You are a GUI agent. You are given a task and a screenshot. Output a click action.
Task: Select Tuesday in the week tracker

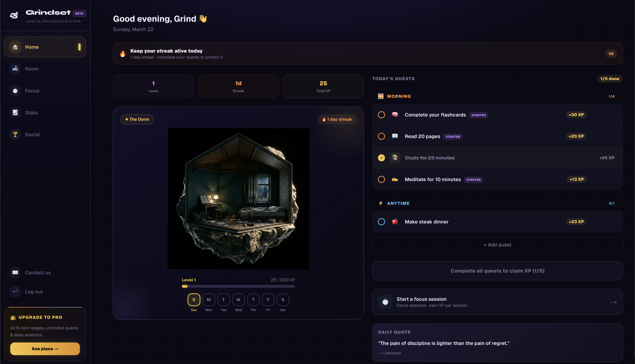pos(224,300)
